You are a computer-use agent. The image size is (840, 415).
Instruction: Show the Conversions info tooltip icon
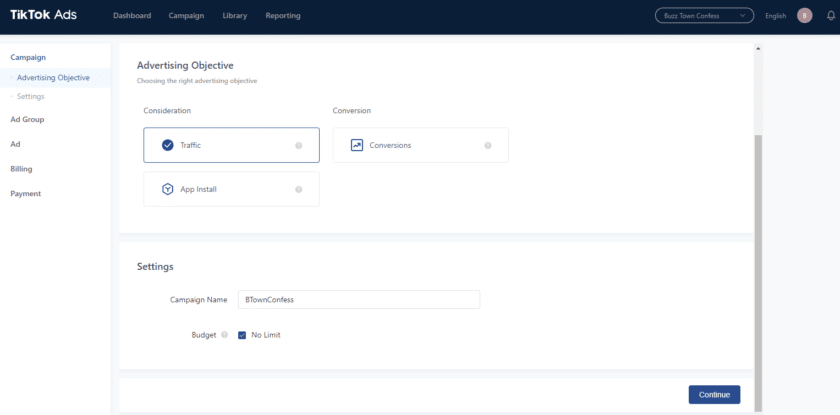pyautogui.click(x=488, y=145)
